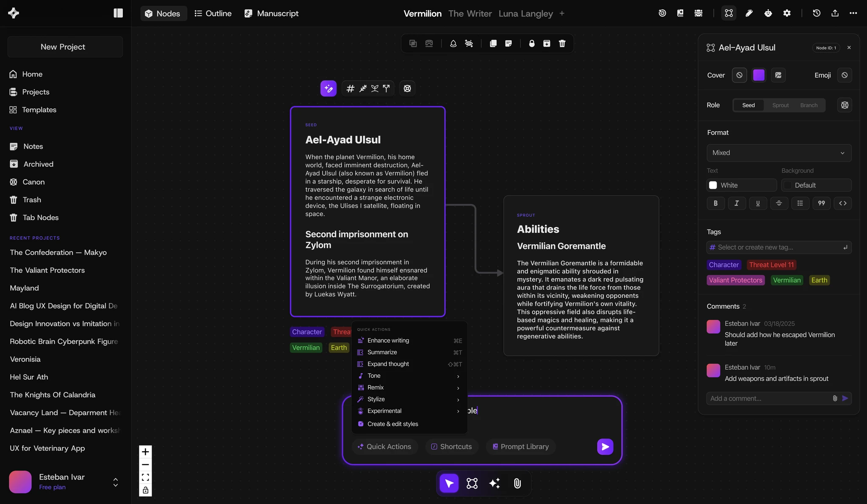Toggle bold text formatting
Screen dimensions: 867x504
(x=715, y=203)
